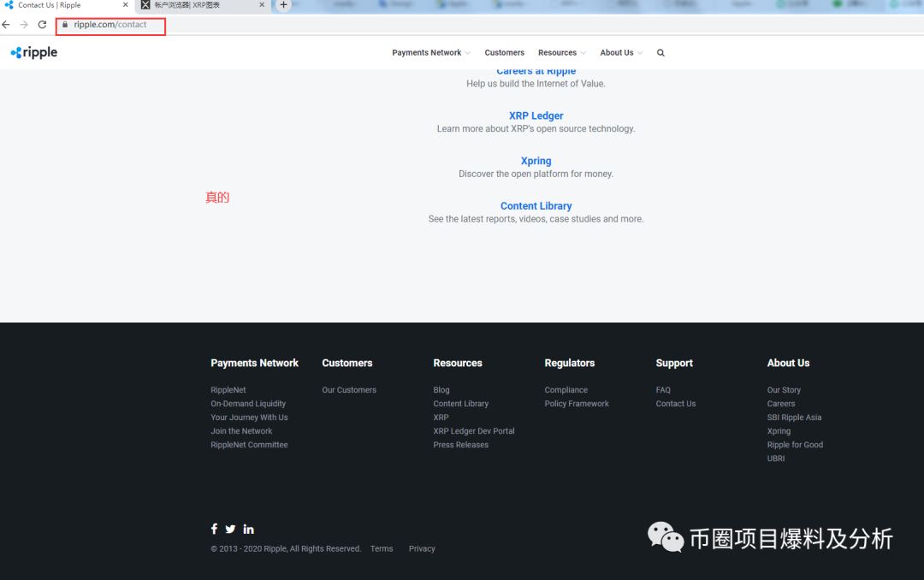
Task: Open Careers link in footer
Action: (781, 404)
